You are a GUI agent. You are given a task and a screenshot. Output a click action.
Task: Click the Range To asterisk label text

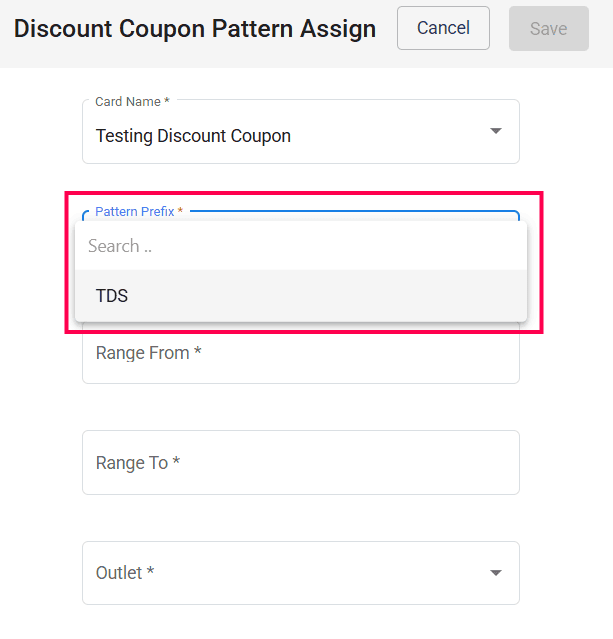138,463
